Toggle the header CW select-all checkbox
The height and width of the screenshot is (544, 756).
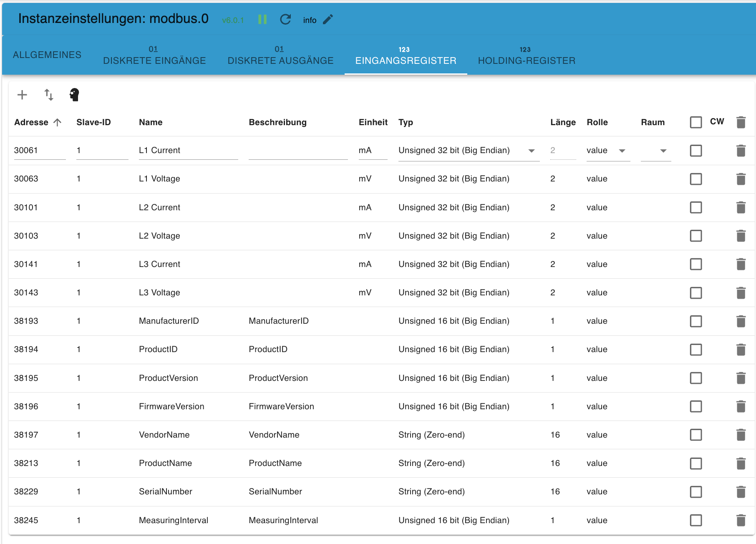(696, 122)
